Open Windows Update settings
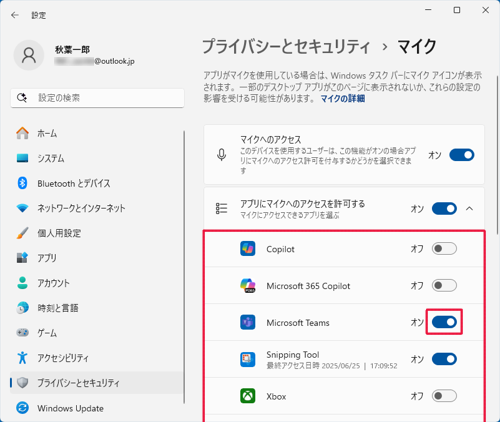500x422 pixels. point(97,408)
